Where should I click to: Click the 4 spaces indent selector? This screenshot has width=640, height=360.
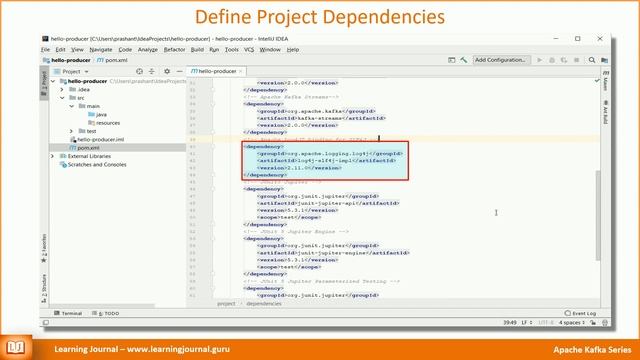click(572, 322)
